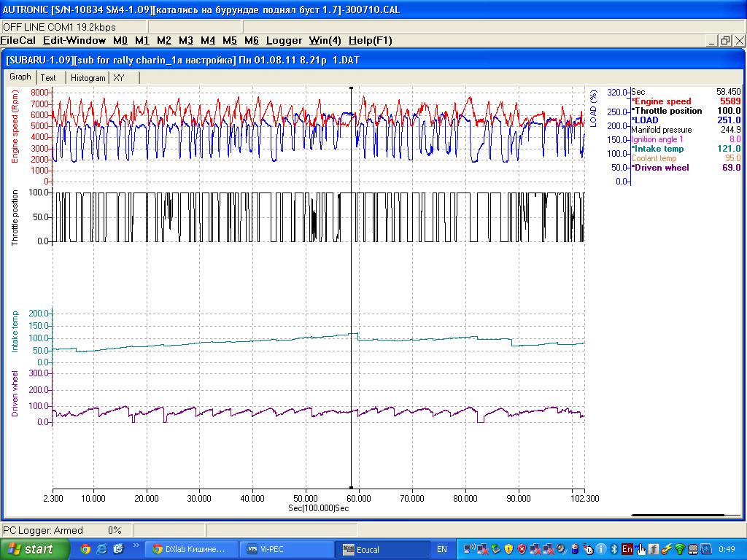Toggle the Engine speed channel in legend
Screen dimensions: 747x560
point(662,101)
